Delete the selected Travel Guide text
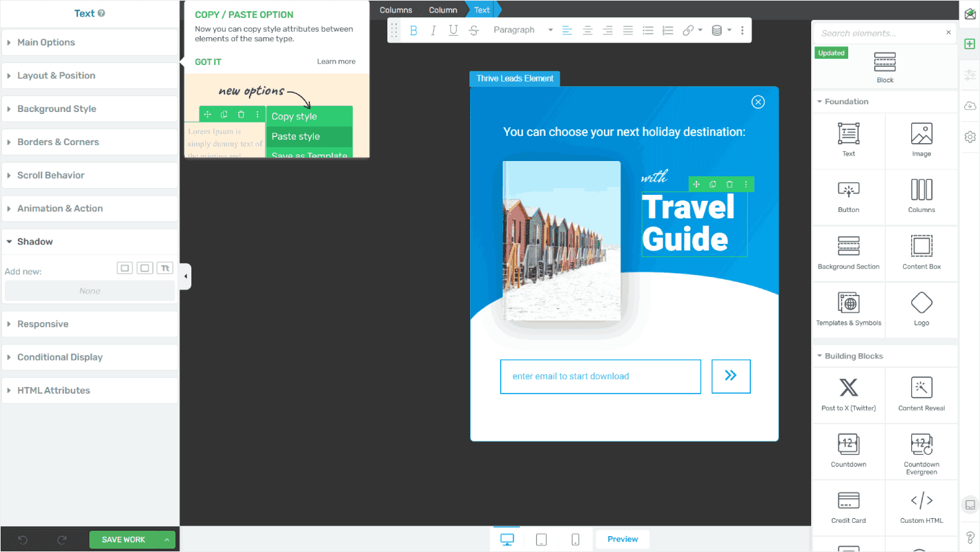Image resolution: width=980 pixels, height=552 pixels. pos(729,184)
